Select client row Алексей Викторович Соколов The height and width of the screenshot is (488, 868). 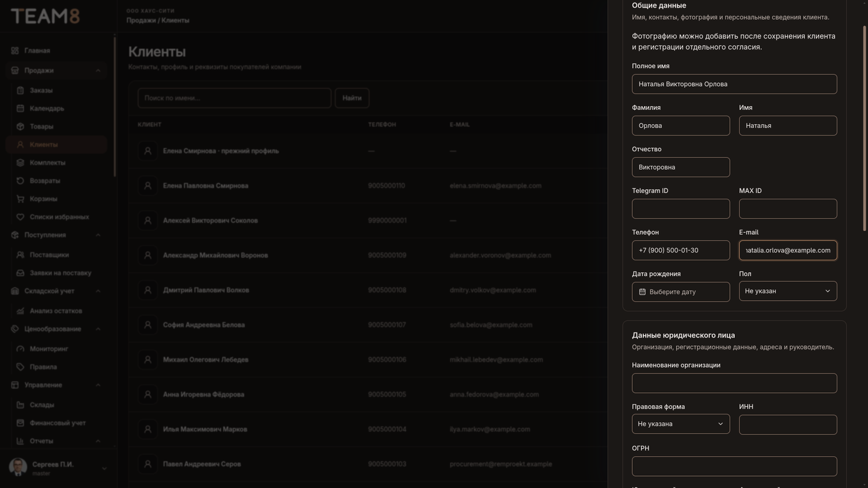(x=368, y=221)
